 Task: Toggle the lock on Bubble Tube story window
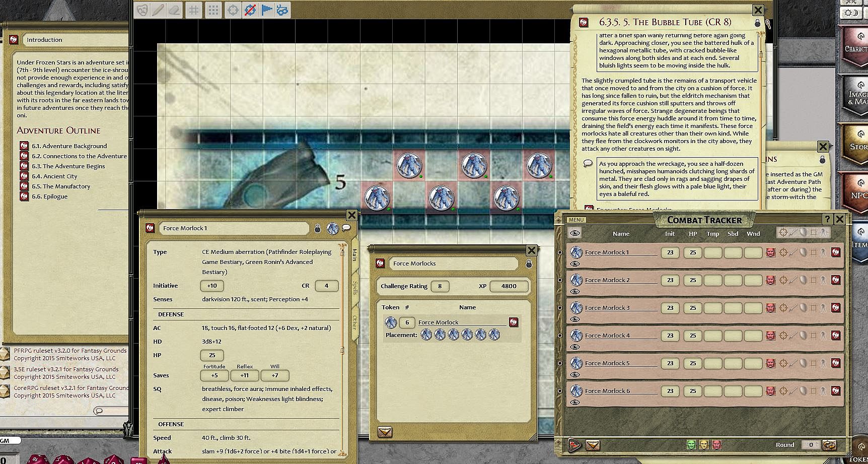coord(757,23)
